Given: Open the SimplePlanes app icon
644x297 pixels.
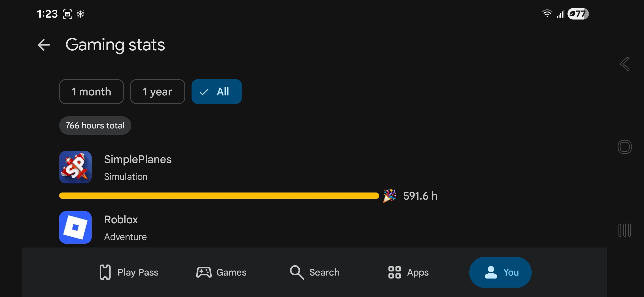Looking at the screenshot, I should [75, 167].
